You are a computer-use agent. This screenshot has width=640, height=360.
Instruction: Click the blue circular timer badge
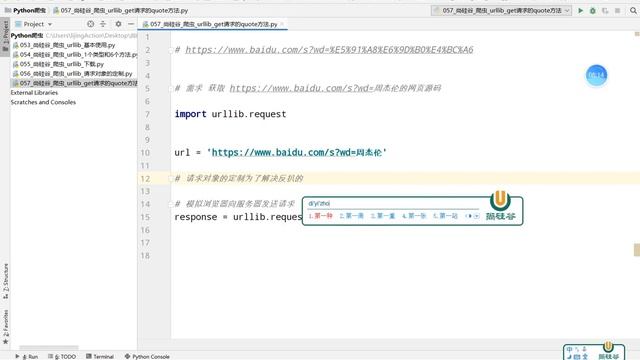click(596, 76)
